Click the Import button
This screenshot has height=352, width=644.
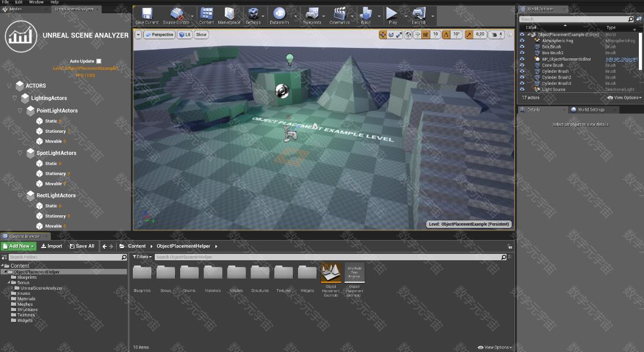51,246
